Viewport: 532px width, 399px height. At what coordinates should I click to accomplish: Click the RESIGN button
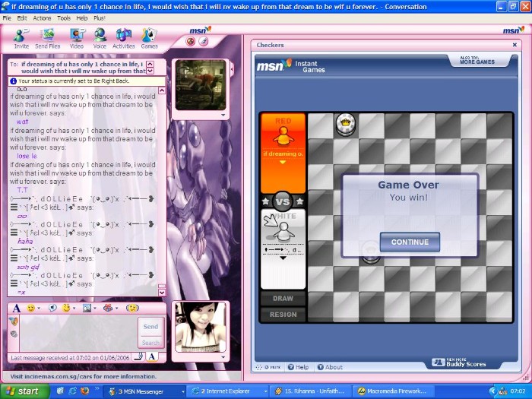click(x=283, y=315)
